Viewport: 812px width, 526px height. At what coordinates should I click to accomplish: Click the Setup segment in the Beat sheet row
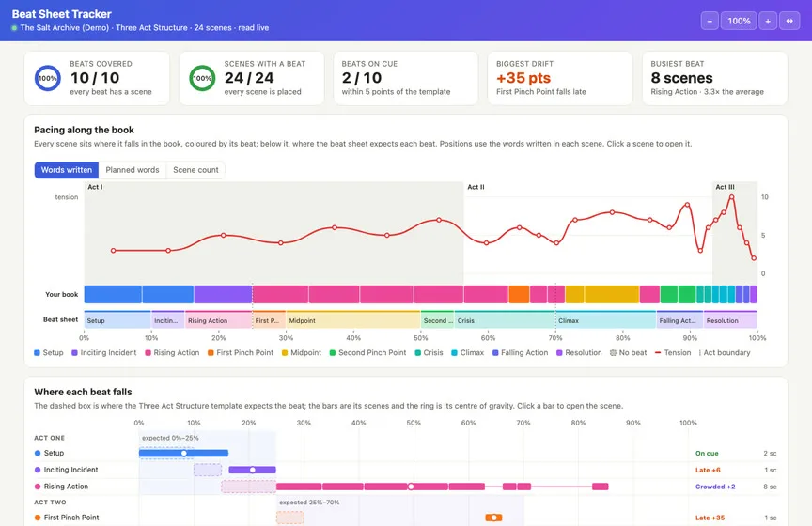117,320
